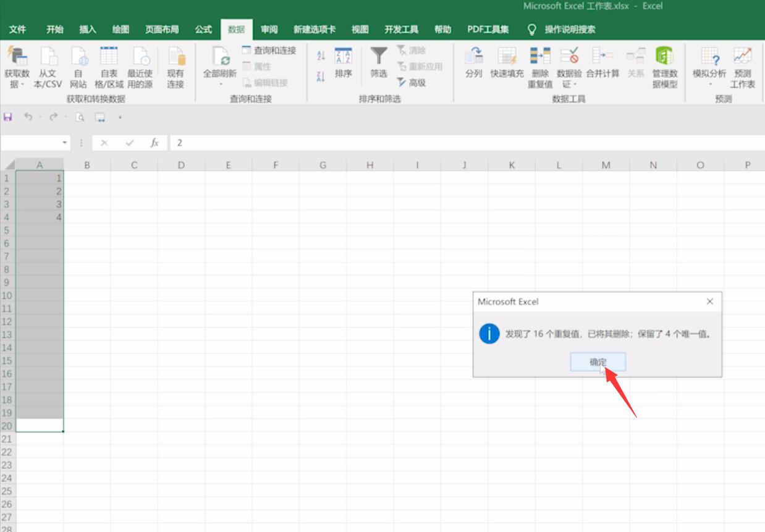Select the row 20 header
This screenshot has height=532, width=765.
[x=7, y=426]
